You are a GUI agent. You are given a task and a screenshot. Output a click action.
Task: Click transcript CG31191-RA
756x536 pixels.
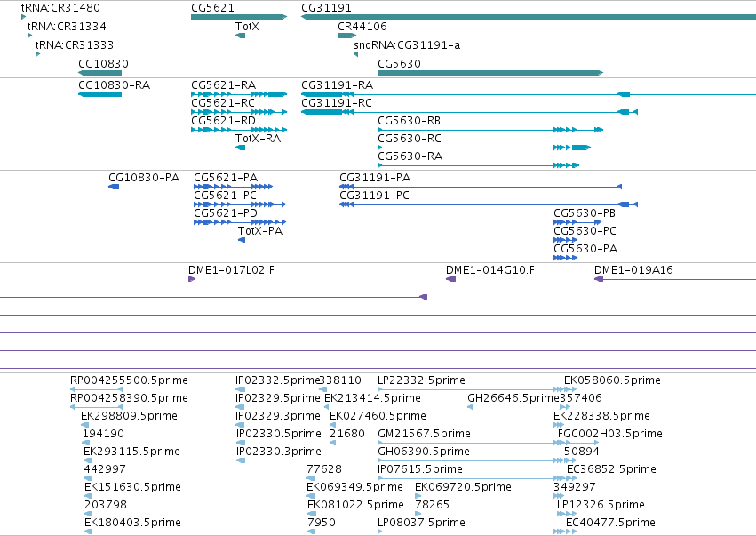529,94
